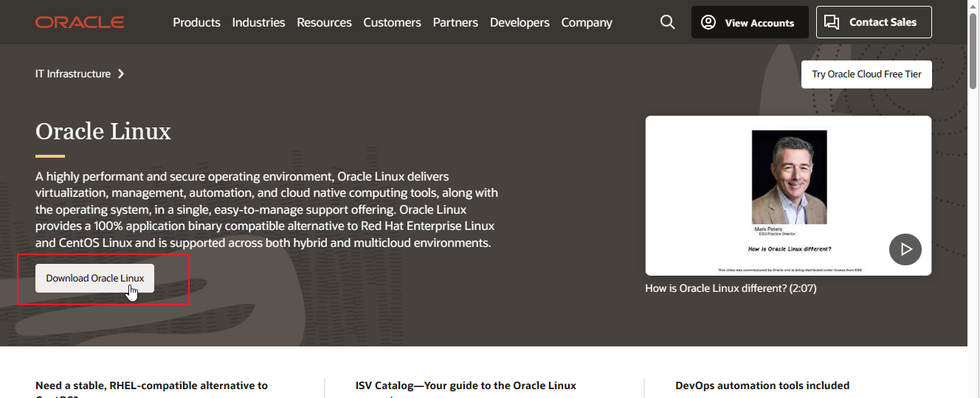Play the video with the play button
The width and height of the screenshot is (980, 398).
905,249
